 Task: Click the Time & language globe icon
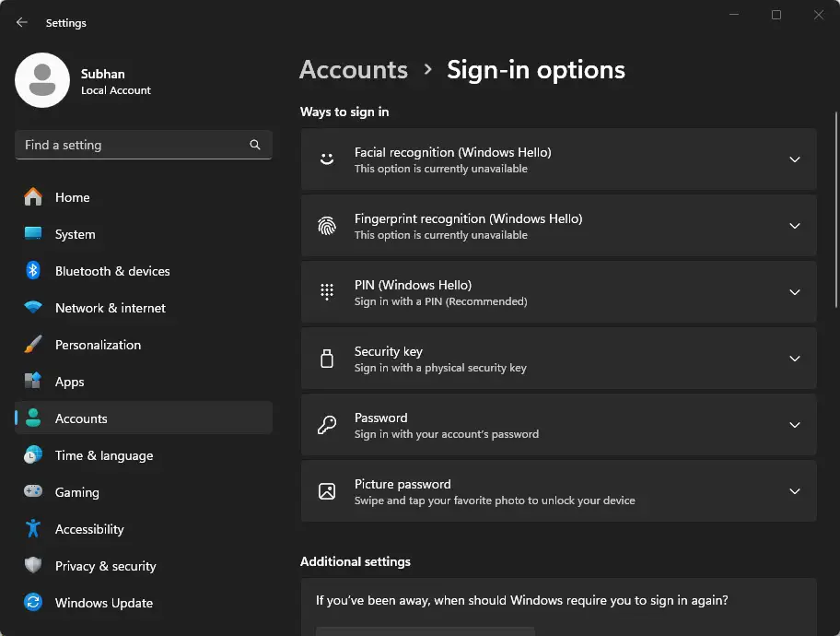point(32,454)
